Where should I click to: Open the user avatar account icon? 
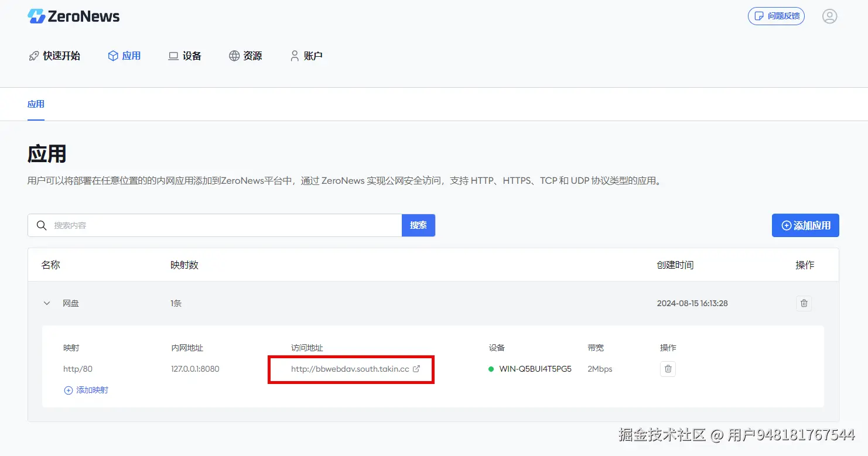829,16
